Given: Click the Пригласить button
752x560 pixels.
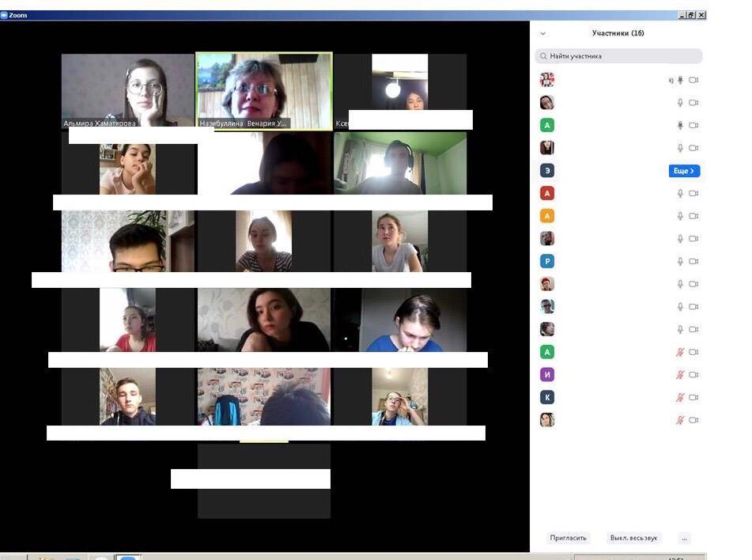Looking at the screenshot, I should [568, 538].
